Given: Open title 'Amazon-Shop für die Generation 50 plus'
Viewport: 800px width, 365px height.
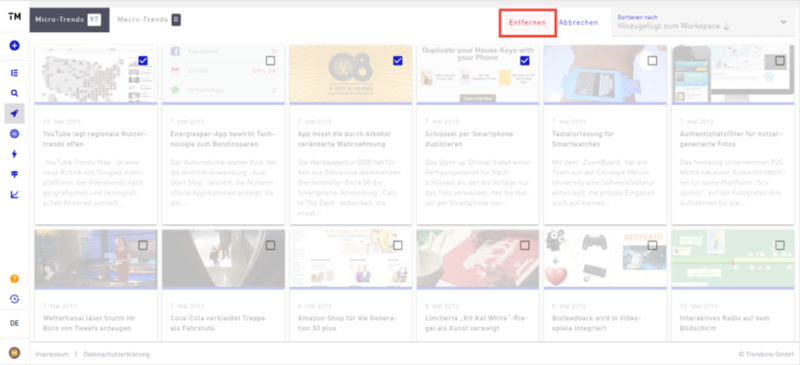Looking at the screenshot, I should point(346,323).
